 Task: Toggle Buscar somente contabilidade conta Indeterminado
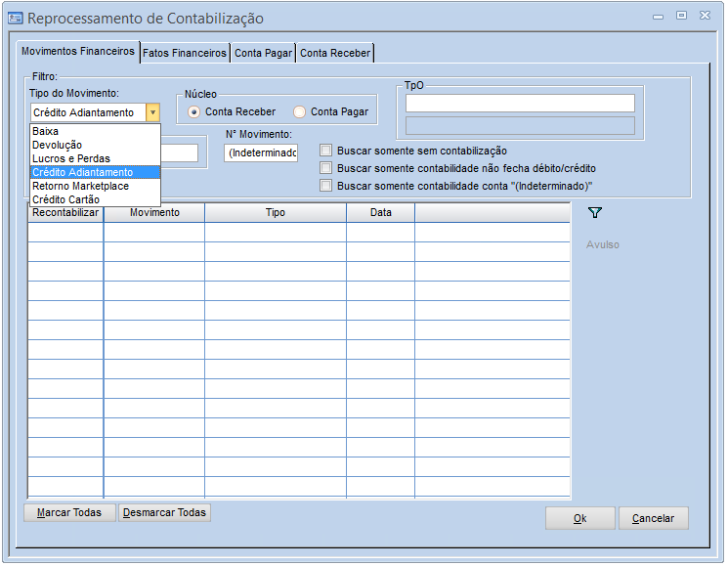326,185
